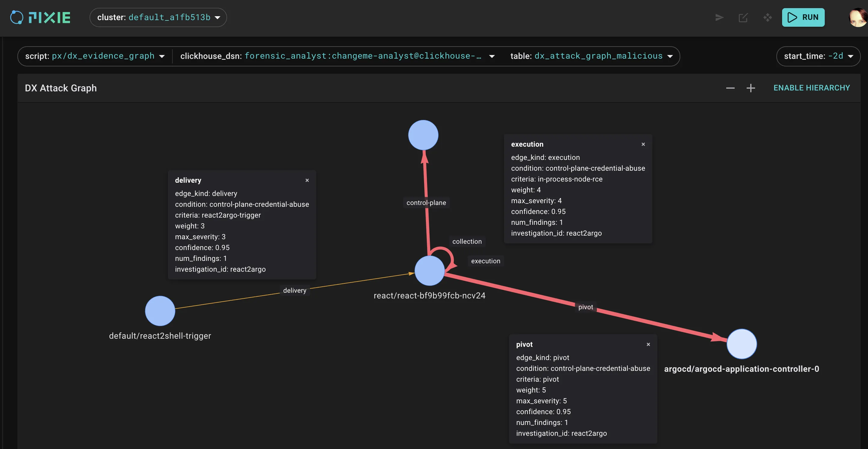The image size is (868, 449).
Task: Click the delivery card heading
Action: 188,180
